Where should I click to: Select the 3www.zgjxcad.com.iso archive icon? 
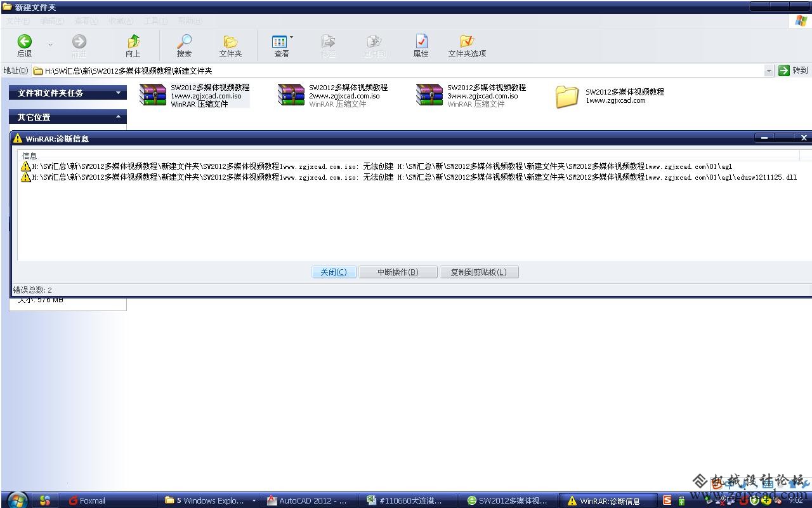coord(429,95)
